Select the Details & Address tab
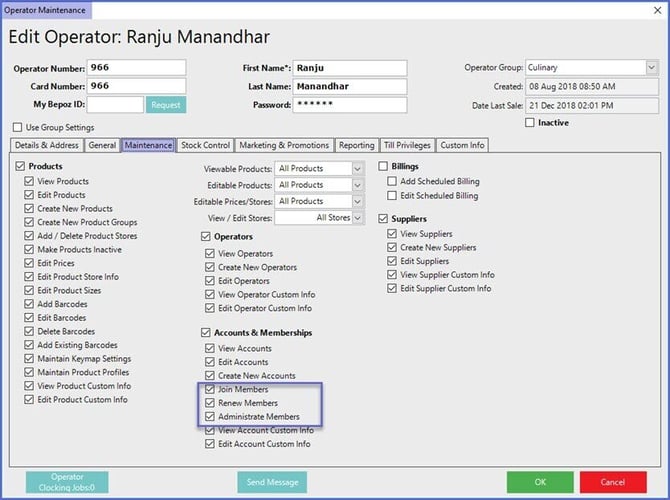The width and height of the screenshot is (670, 500). click(x=46, y=145)
